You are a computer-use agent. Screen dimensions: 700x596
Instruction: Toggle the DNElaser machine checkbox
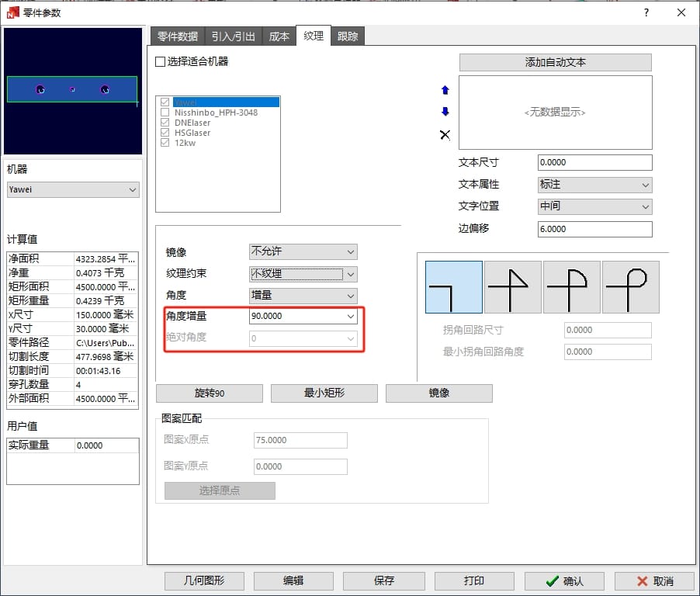click(x=165, y=123)
